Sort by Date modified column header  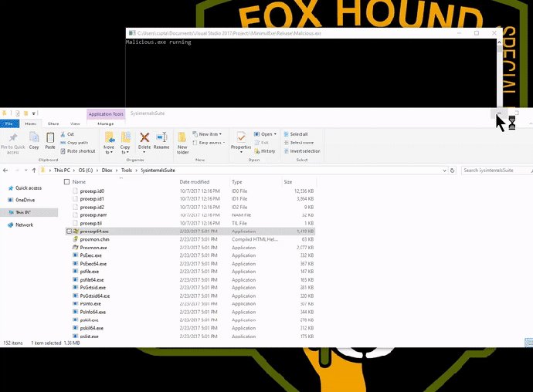195,182
